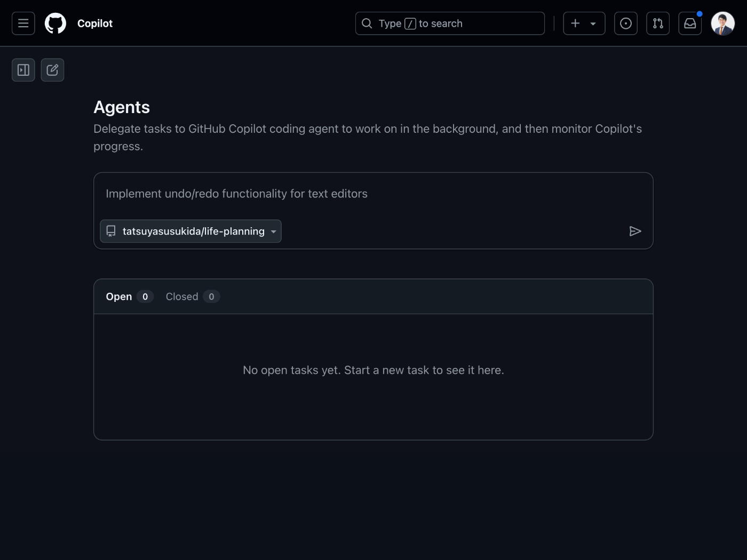The height and width of the screenshot is (560, 747).
Task: Send the task with the paper plane icon
Action: [x=635, y=231]
